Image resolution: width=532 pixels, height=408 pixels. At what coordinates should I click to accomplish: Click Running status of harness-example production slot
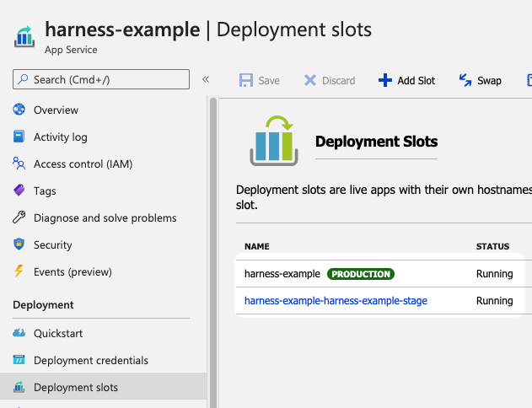pyautogui.click(x=494, y=274)
